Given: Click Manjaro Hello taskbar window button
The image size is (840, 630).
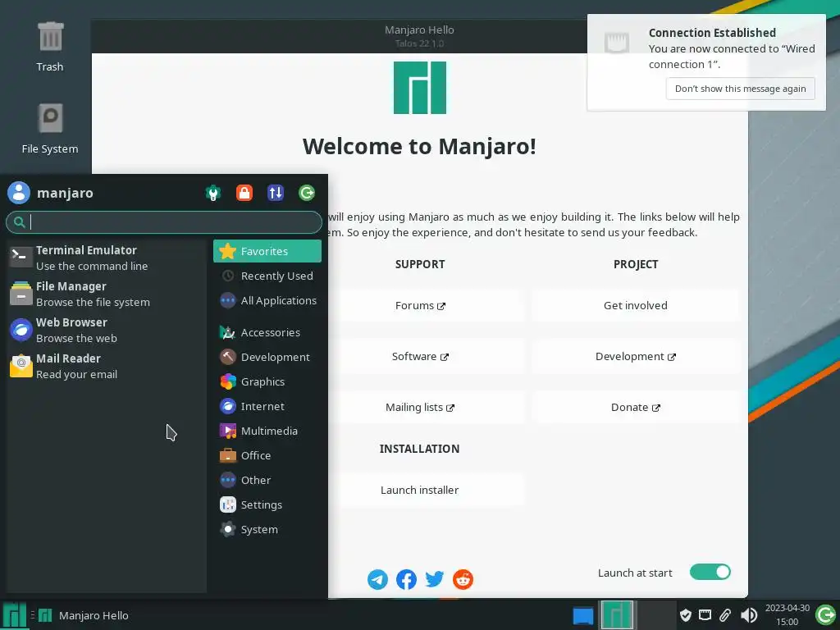Looking at the screenshot, I should pyautogui.click(x=84, y=615).
